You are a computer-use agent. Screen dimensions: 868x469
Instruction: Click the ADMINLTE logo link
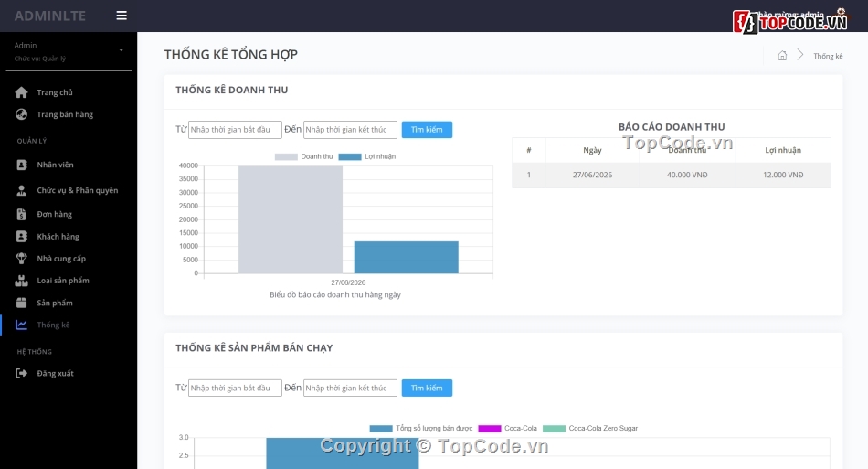click(50, 16)
